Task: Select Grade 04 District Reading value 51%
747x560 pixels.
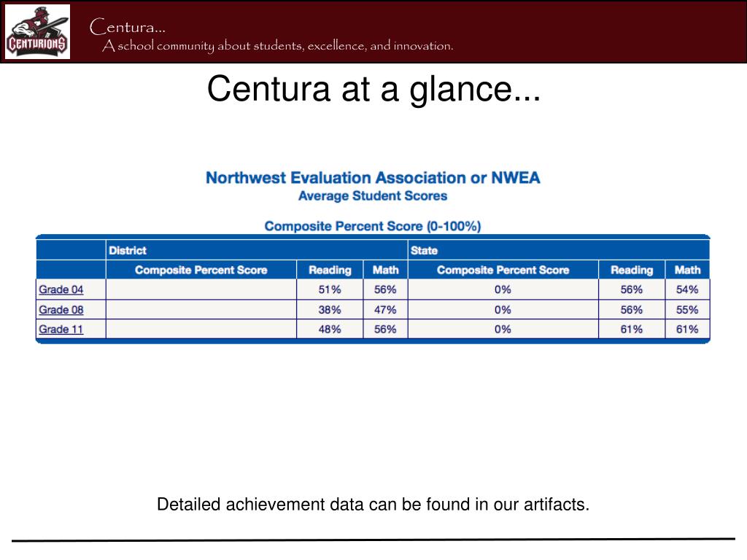Action: [330, 289]
